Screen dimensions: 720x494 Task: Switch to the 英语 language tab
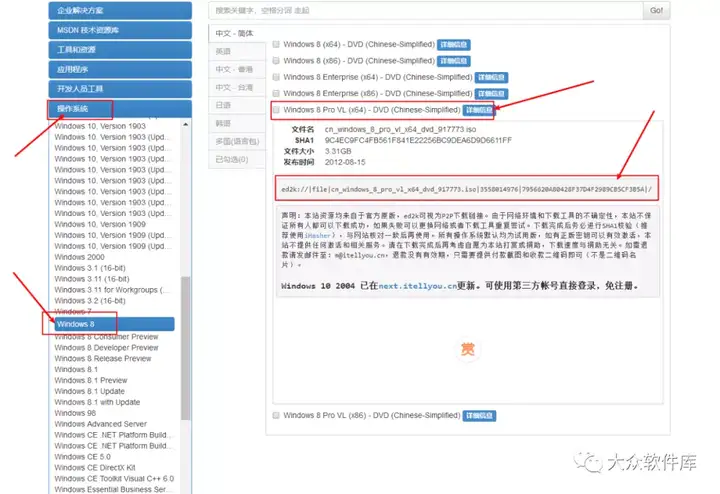237,51
